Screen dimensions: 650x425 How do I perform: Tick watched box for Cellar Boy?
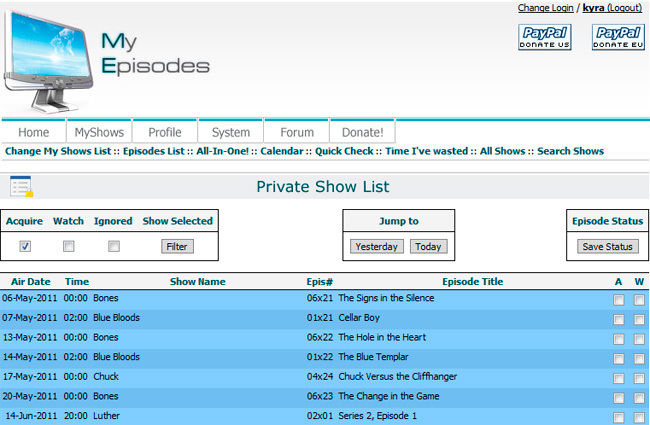(x=639, y=319)
